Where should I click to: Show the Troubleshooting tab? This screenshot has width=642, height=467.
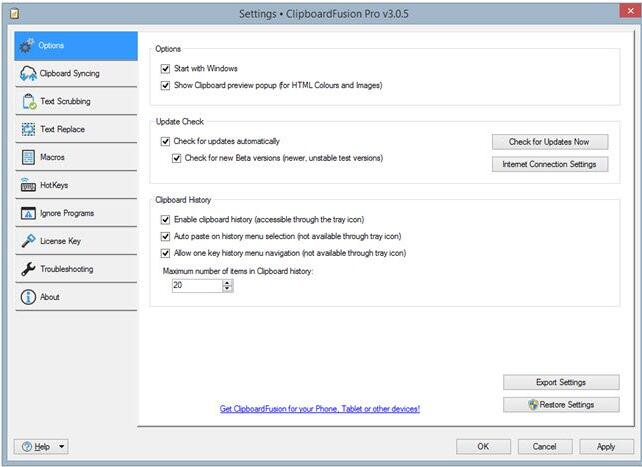pyautogui.click(x=76, y=269)
